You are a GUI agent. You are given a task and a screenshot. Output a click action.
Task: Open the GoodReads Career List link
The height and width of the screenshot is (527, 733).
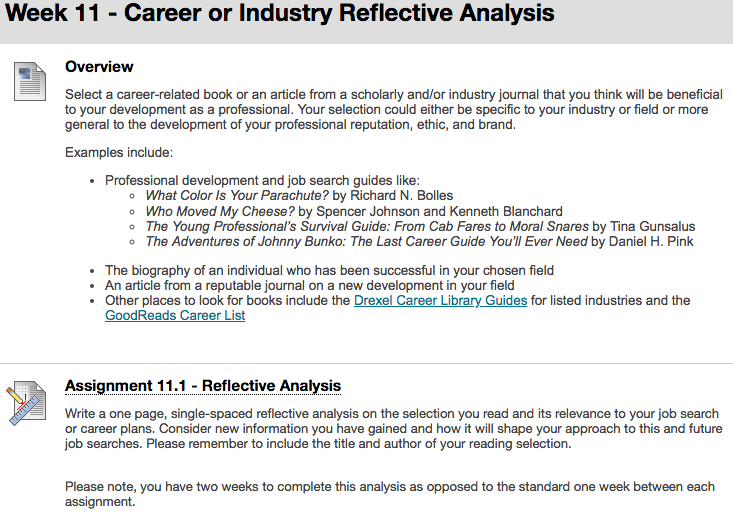pos(175,315)
